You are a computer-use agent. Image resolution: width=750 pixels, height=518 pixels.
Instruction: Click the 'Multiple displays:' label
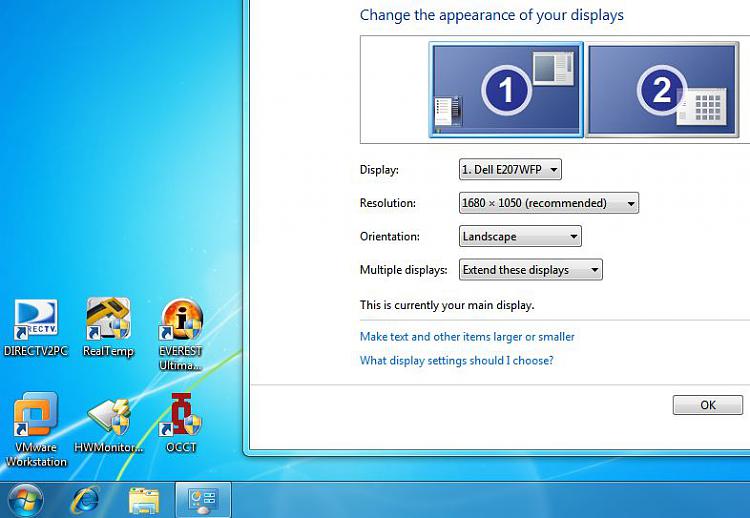404,270
